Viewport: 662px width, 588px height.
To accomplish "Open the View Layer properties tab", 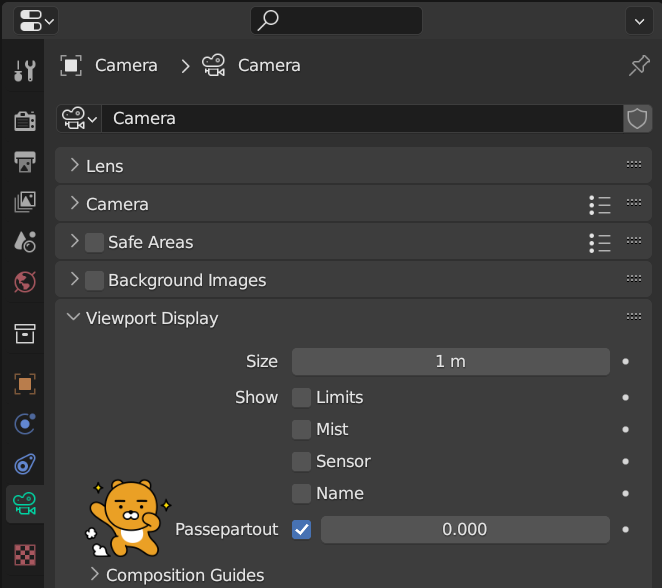I will [25, 202].
